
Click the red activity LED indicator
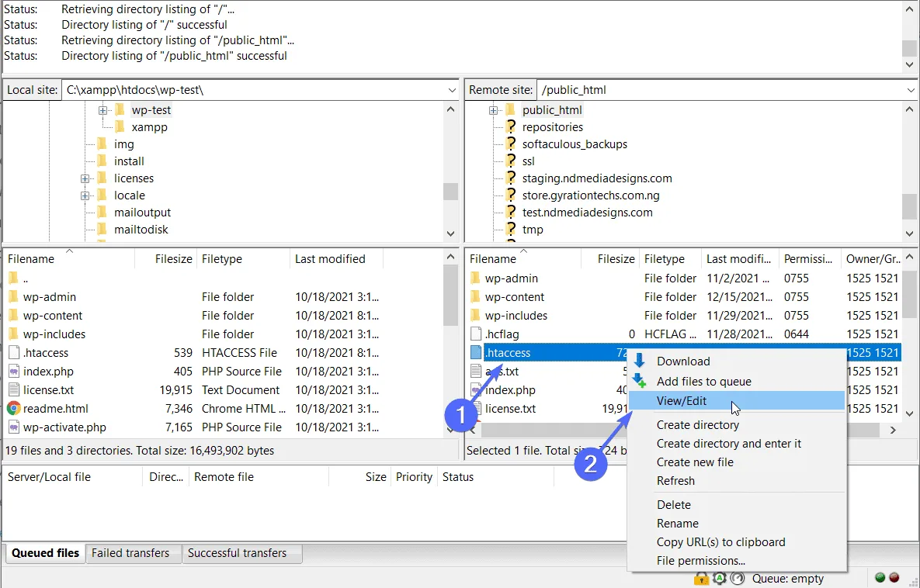click(894, 578)
